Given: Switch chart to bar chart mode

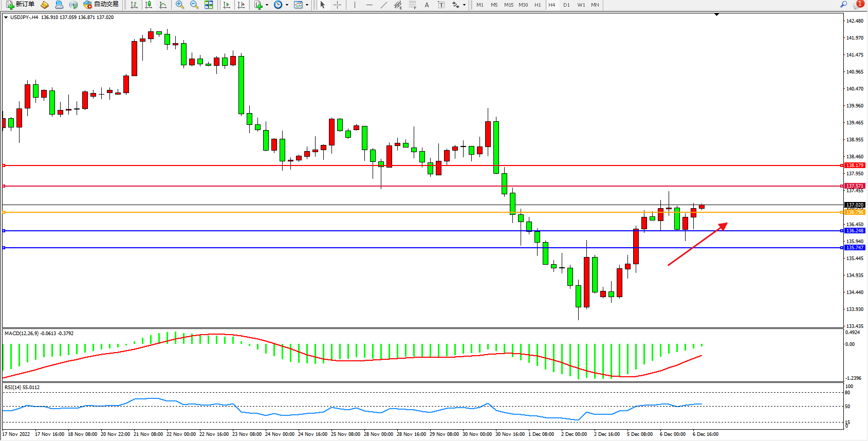Looking at the screenshot, I should pyautogui.click(x=134, y=5).
